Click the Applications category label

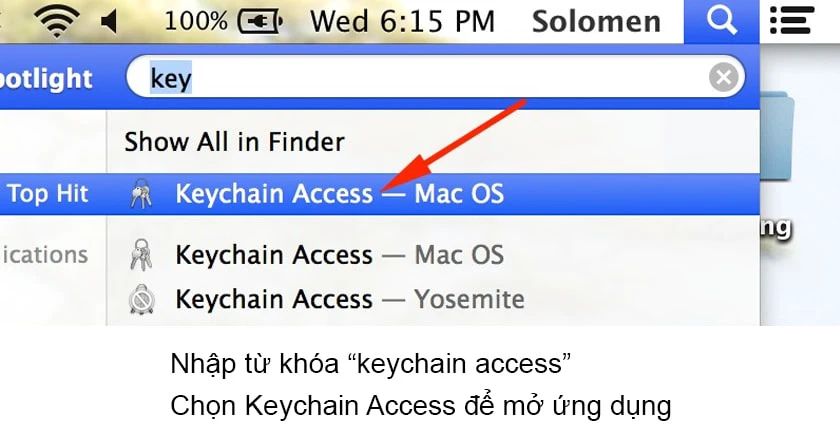44,255
